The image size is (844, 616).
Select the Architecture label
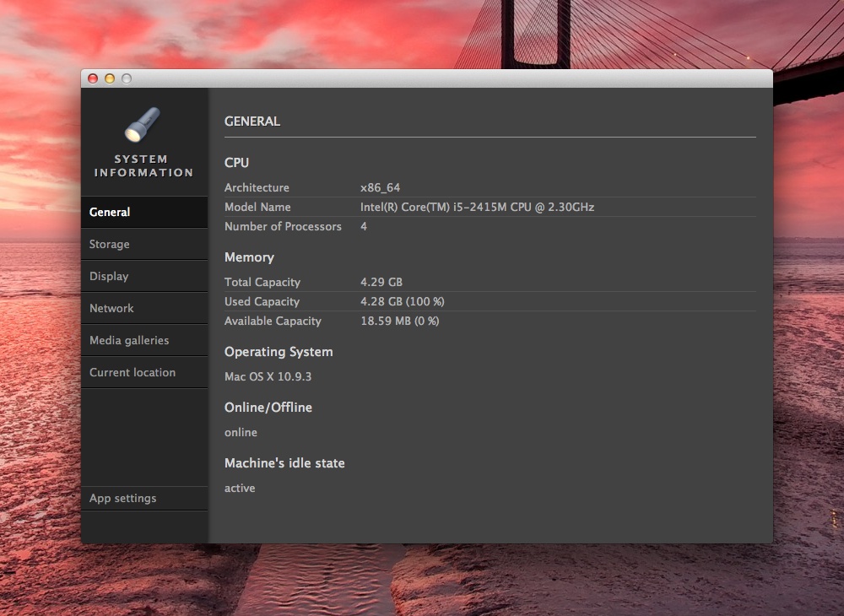tap(257, 188)
